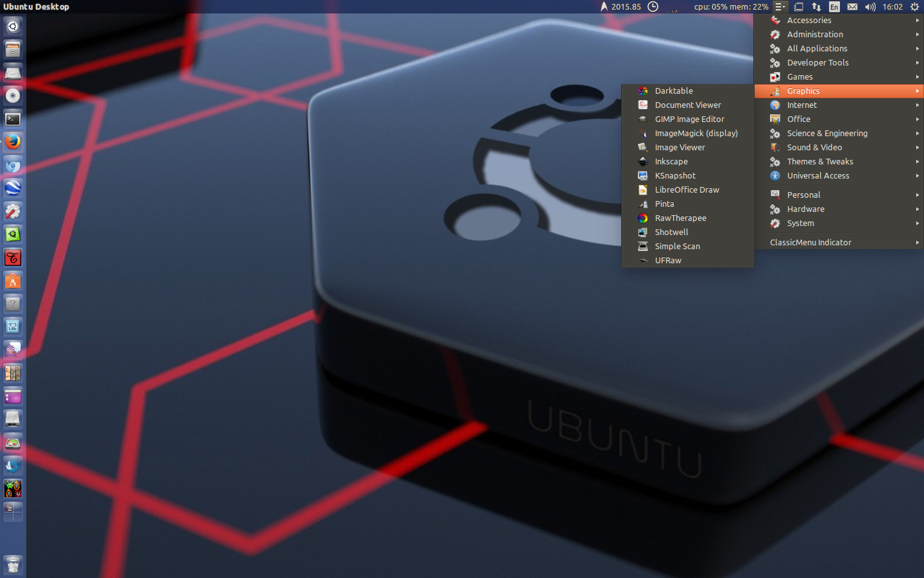Open the Hardware settings submenu
924x578 pixels.
[839, 209]
